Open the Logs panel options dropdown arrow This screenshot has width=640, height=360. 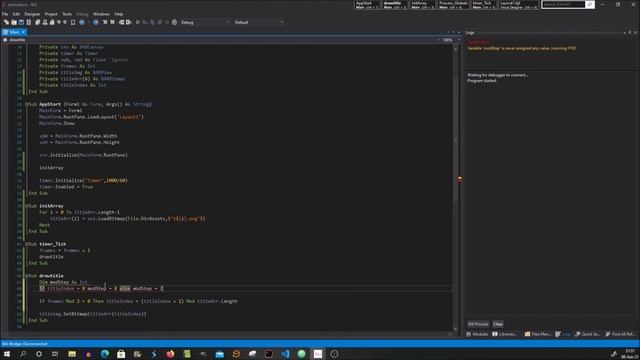(x=624, y=32)
